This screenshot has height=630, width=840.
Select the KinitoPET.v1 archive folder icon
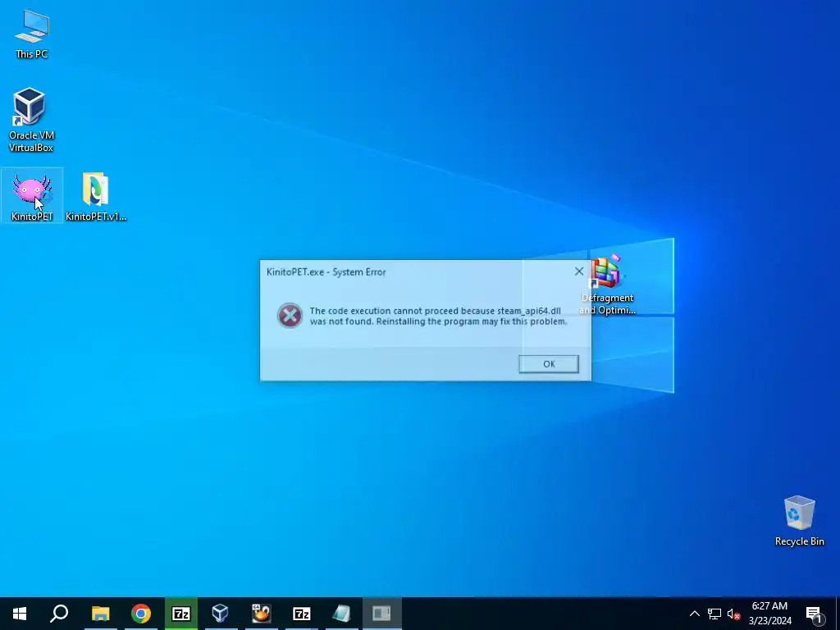pos(96,196)
